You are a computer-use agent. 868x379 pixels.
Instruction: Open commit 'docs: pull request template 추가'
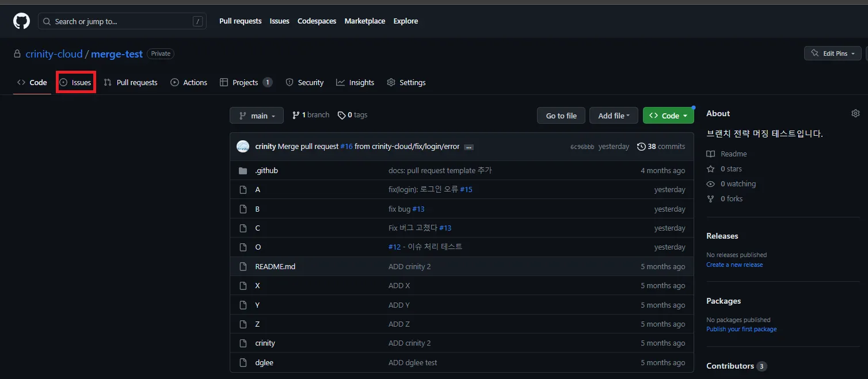440,171
